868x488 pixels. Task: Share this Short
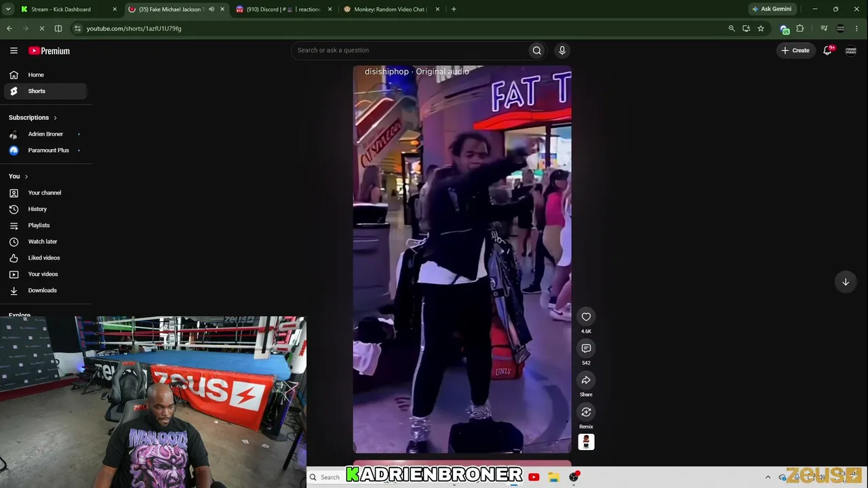(x=586, y=380)
